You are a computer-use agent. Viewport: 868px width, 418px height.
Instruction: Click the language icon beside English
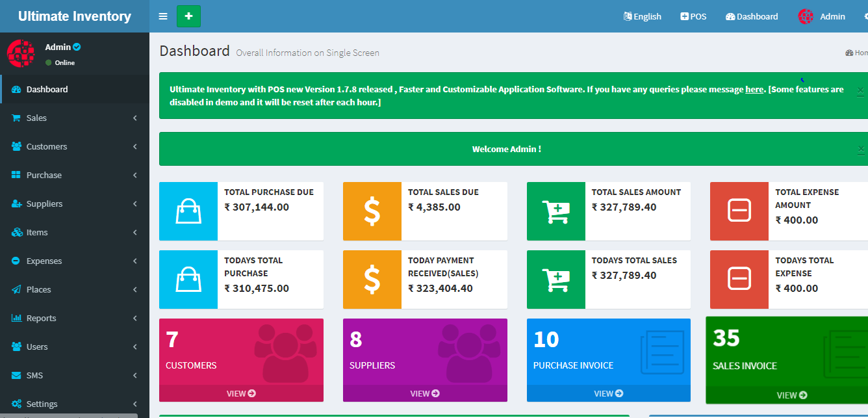tap(628, 16)
